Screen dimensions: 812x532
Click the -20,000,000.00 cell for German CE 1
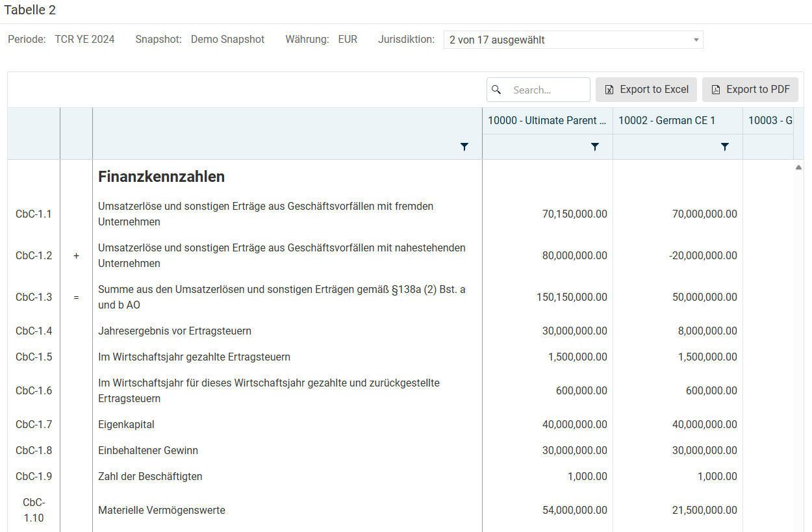click(703, 255)
